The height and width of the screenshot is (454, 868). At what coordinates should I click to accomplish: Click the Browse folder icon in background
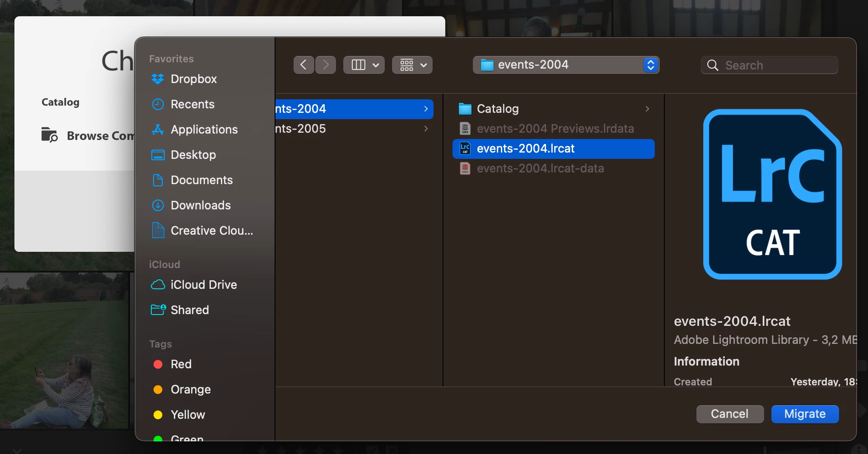click(x=49, y=135)
